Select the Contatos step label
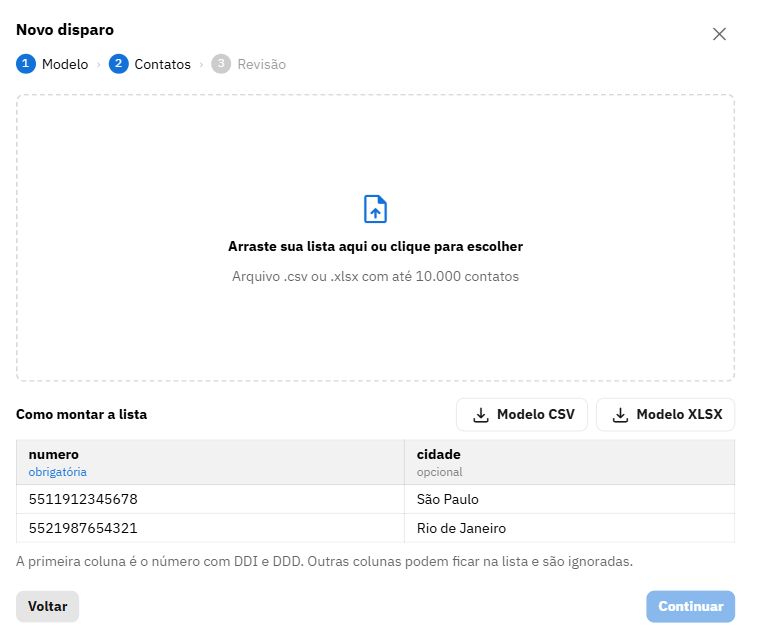 point(162,64)
